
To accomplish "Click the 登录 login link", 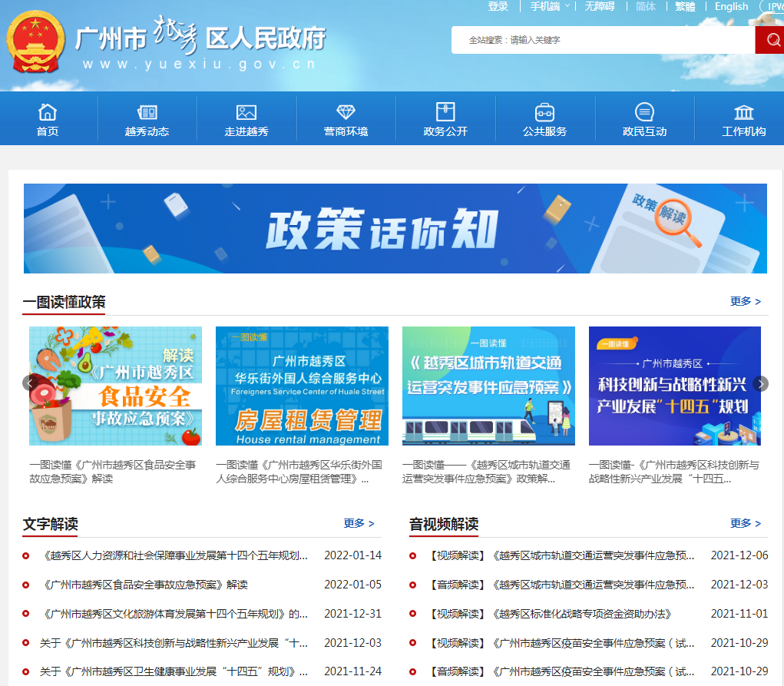I will (x=497, y=6).
